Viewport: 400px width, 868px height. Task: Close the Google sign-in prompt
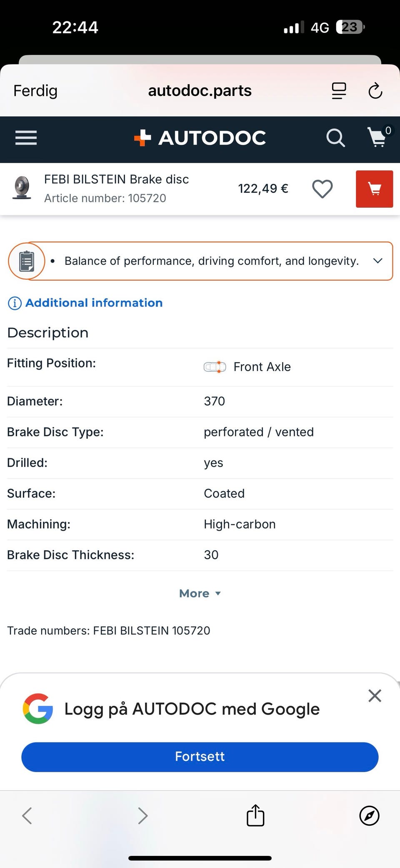tap(375, 696)
